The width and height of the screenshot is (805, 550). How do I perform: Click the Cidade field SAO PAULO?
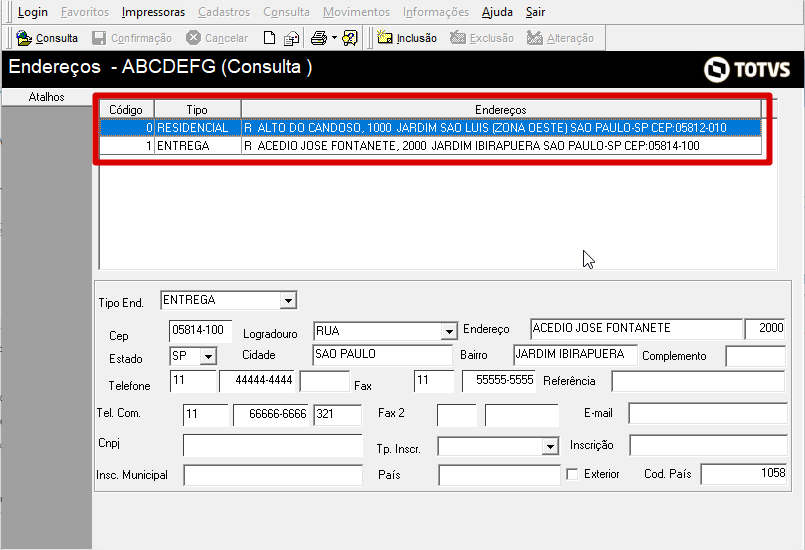coord(382,355)
